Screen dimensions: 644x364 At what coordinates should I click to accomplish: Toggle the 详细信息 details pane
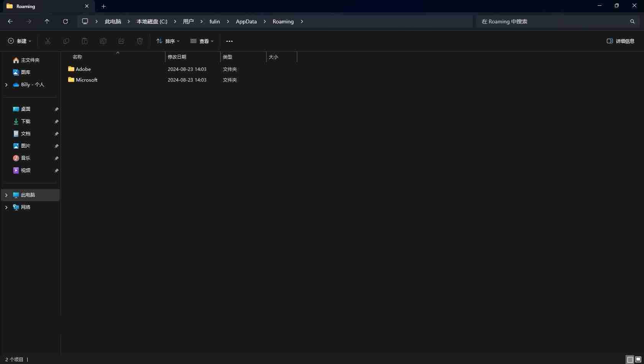621,41
